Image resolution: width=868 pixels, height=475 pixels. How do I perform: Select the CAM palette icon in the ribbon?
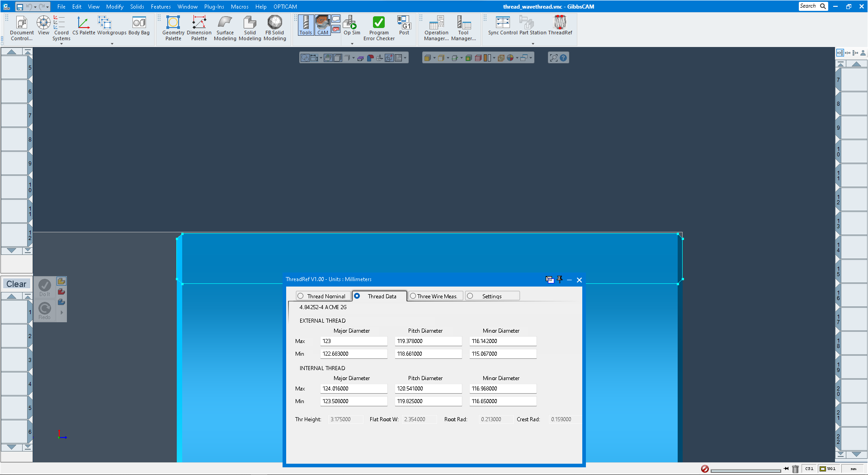pos(323,25)
